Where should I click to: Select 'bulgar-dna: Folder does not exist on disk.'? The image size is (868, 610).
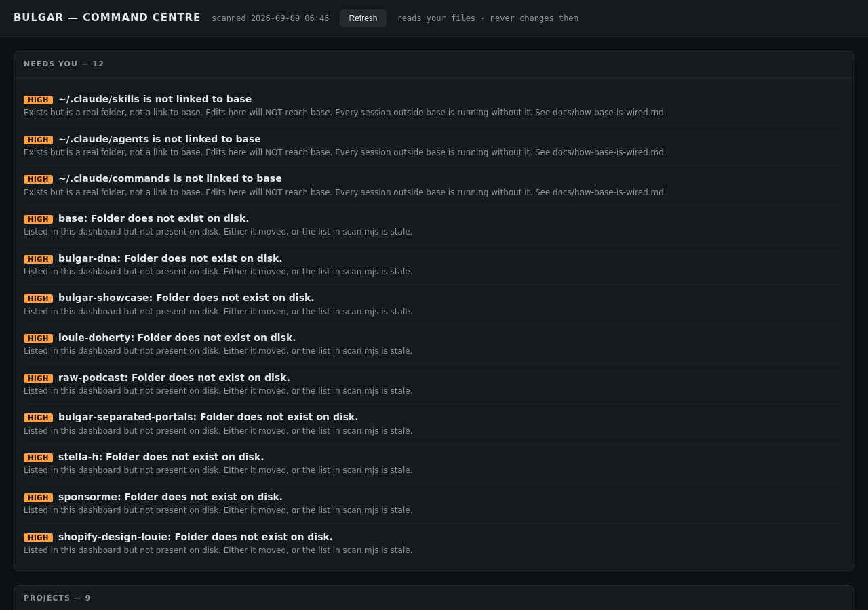pyautogui.click(x=170, y=258)
